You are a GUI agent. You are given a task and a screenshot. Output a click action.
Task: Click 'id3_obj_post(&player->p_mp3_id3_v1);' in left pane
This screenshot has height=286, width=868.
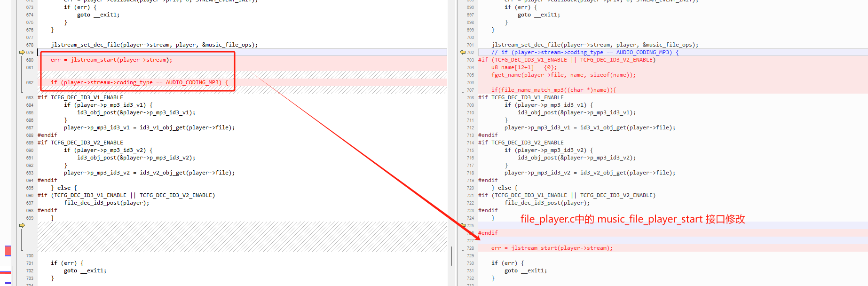(136, 112)
